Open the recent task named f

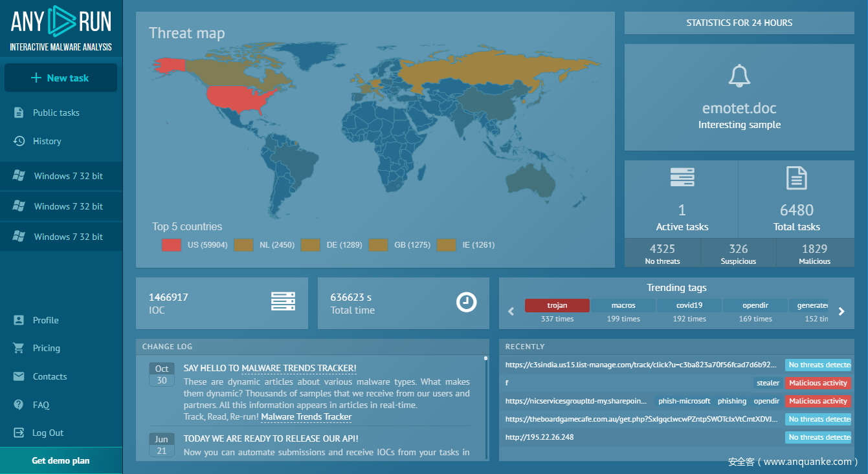507,383
